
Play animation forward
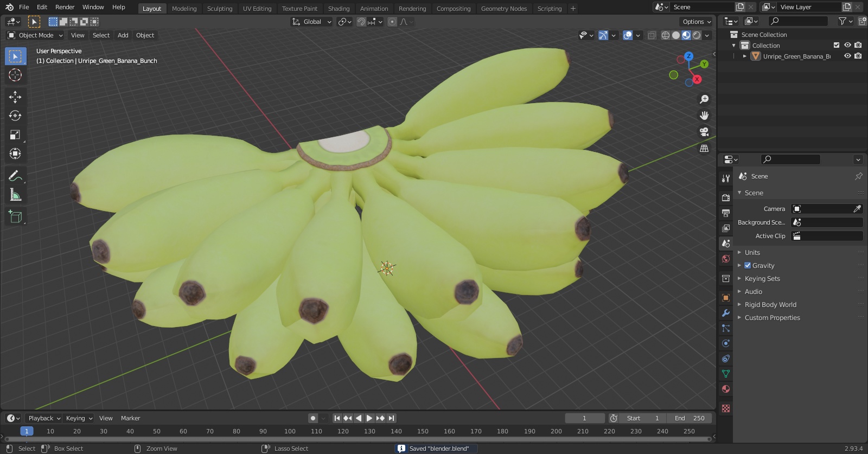click(x=369, y=418)
